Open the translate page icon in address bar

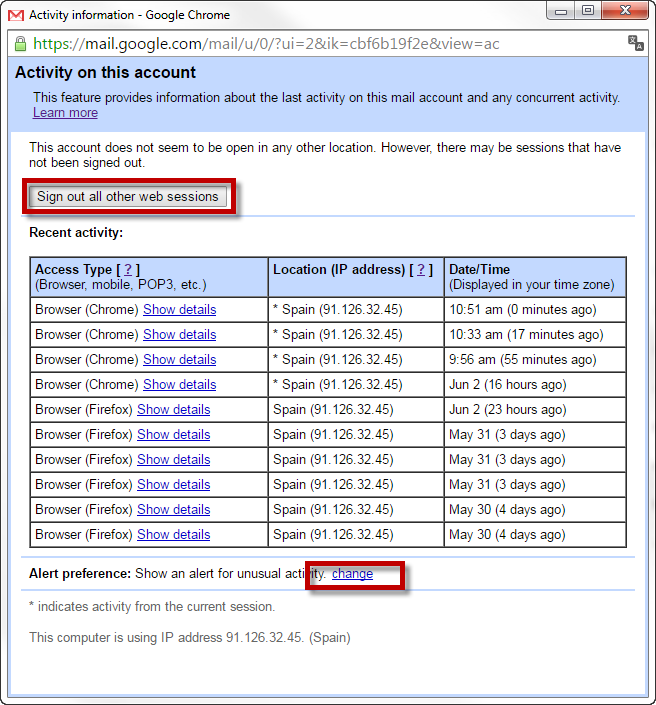click(635, 43)
